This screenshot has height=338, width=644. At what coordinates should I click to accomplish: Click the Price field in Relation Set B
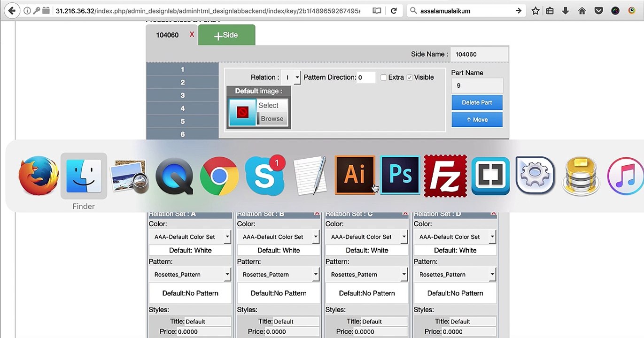click(296, 331)
